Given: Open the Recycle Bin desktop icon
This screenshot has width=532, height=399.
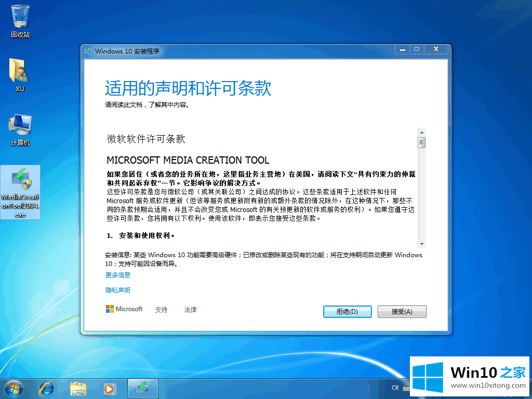Looking at the screenshot, I should (20, 21).
